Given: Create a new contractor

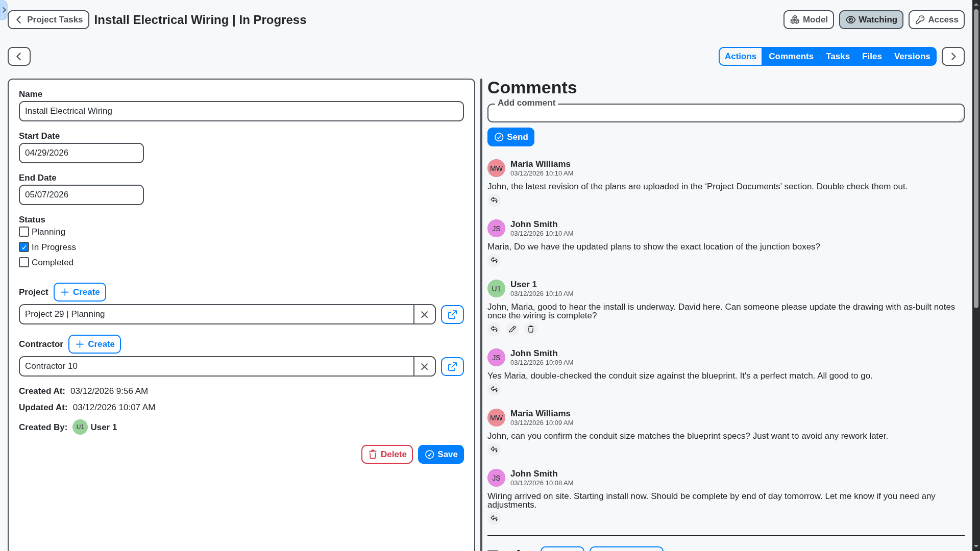Looking at the screenshot, I should point(94,344).
